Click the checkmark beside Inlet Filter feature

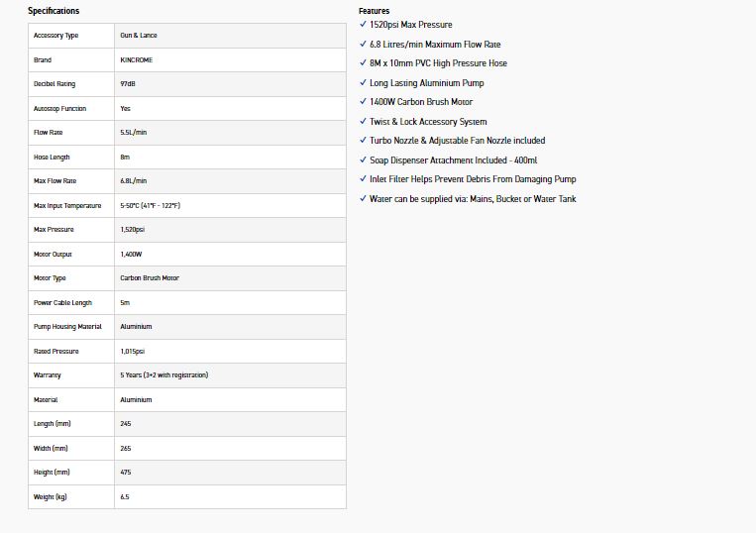pyautogui.click(x=363, y=178)
